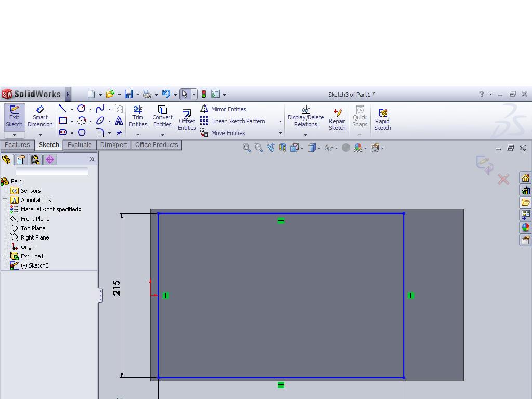Screen dimensions: 532x399
Task: Select the Circle sketch tool
Action: [82, 109]
